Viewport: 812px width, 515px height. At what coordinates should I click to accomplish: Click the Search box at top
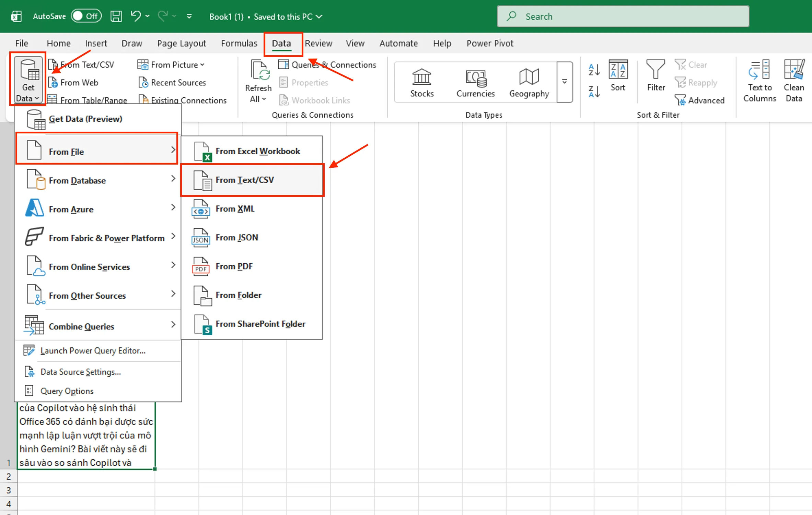623,16
